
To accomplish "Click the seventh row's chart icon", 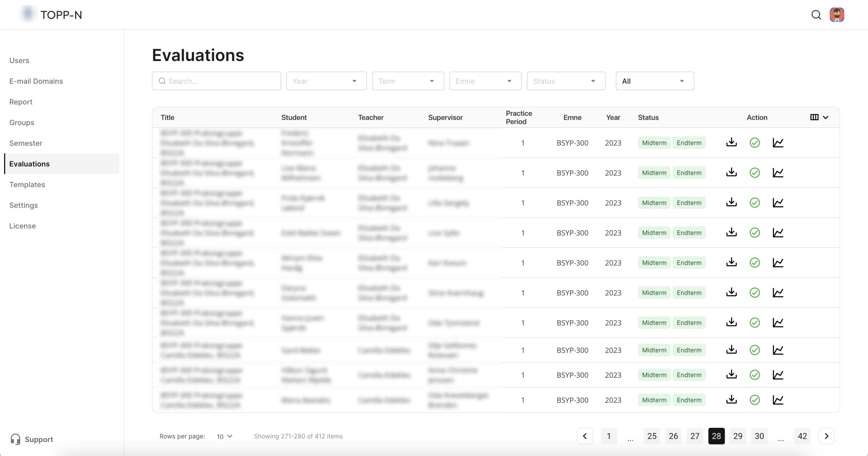I will 778,322.
